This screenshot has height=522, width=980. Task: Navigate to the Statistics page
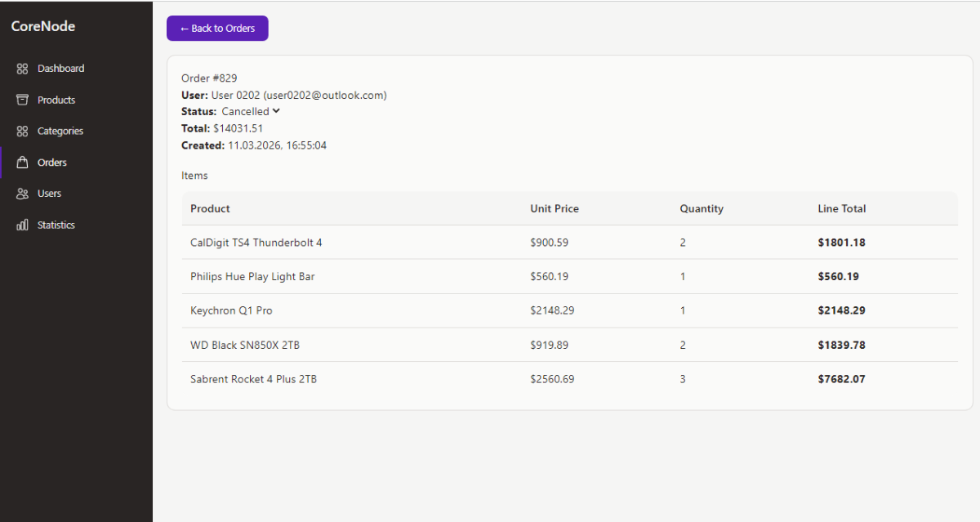(x=56, y=225)
